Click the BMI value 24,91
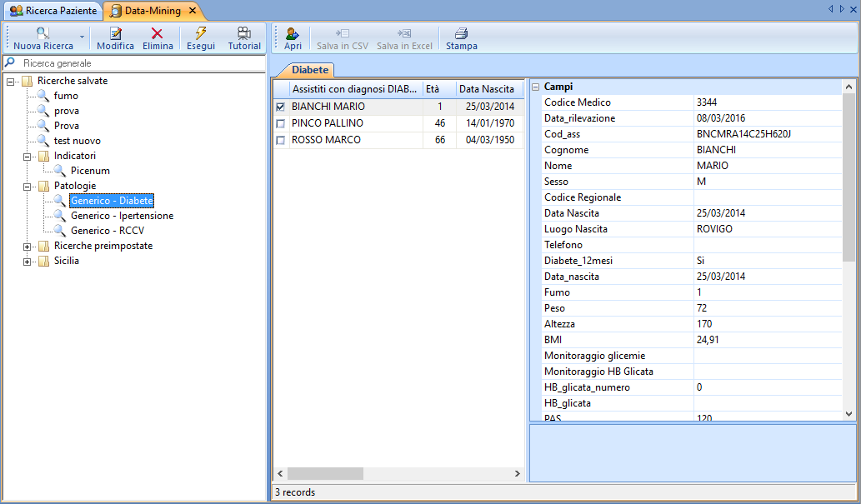The height and width of the screenshot is (504, 861). [x=708, y=340]
